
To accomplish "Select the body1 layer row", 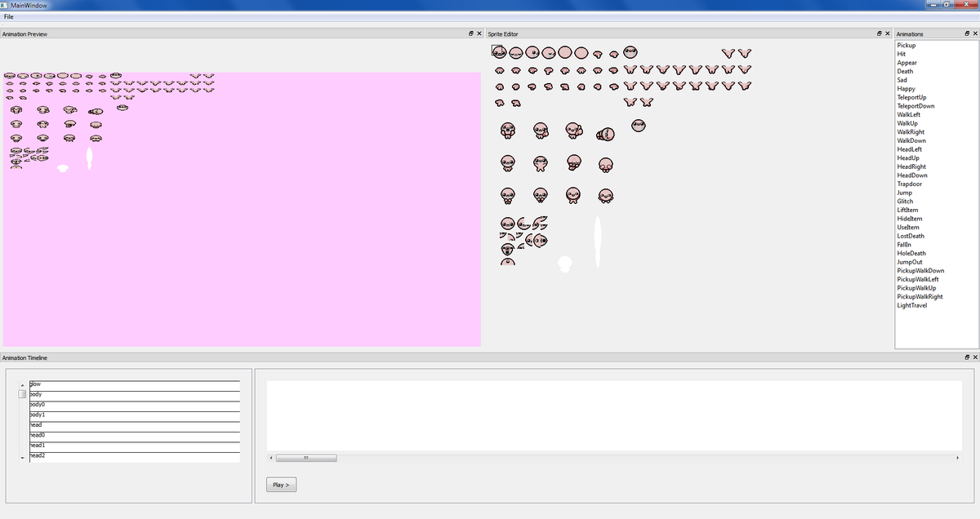I will click(135, 416).
